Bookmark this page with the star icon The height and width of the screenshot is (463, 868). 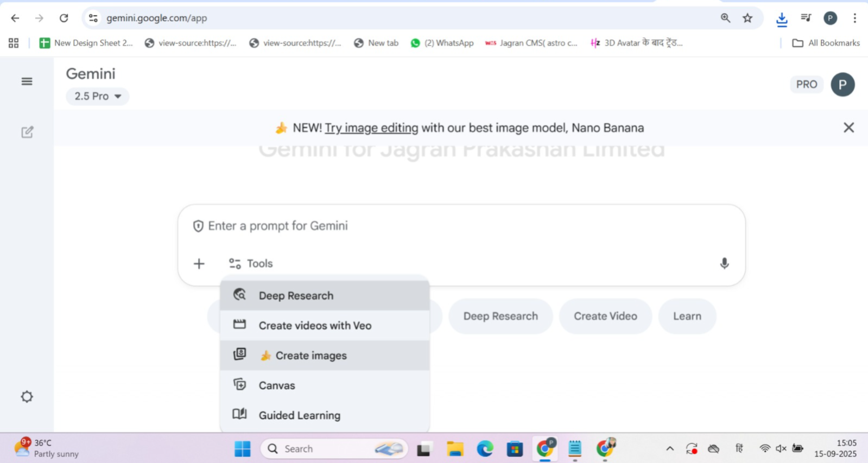[747, 18]
